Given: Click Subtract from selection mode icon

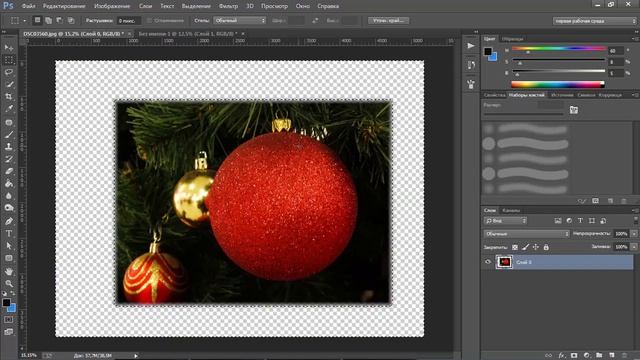Looking at the screenshot, I should click(59, 20).
